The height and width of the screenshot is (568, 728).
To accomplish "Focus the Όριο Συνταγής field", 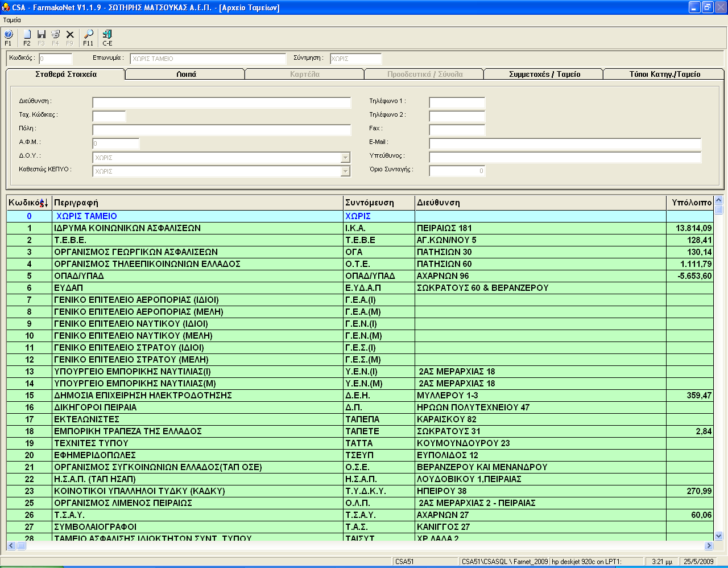I will pyautogui.click(x=457, y=171).
